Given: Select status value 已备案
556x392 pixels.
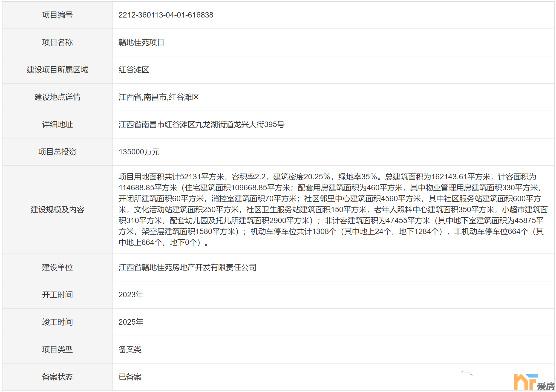Looking at the screenshot, I should 130,377.
